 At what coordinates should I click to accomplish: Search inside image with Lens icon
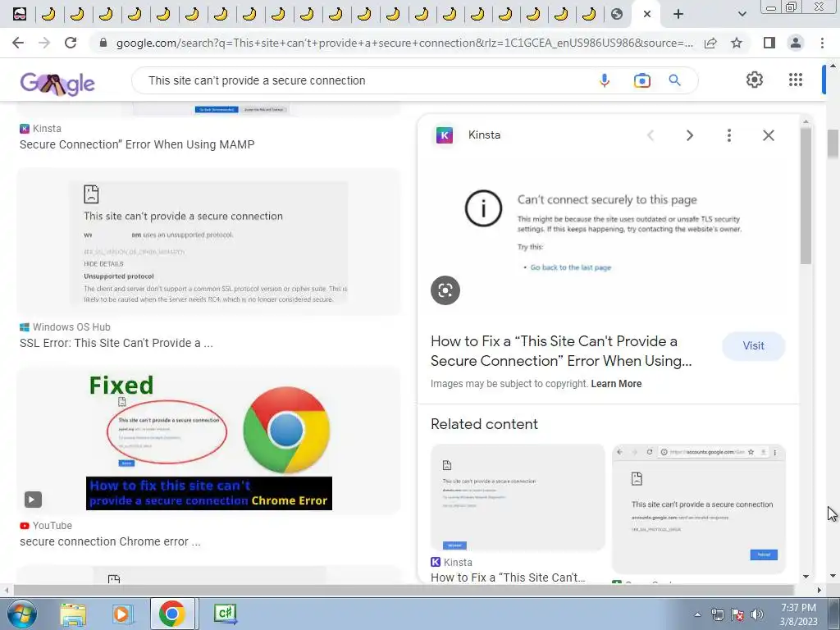tap(445, 290)
